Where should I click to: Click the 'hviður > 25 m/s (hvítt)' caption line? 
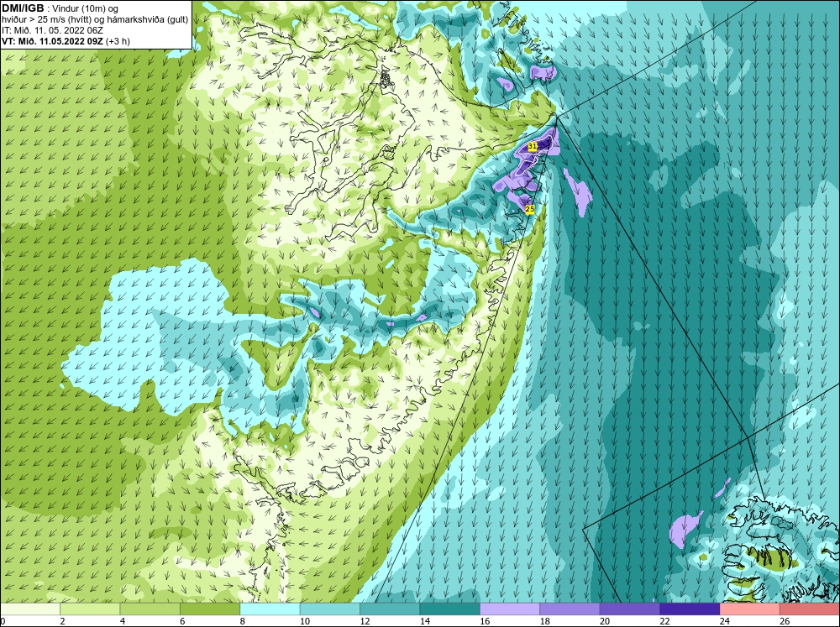(x=95, y=20)
